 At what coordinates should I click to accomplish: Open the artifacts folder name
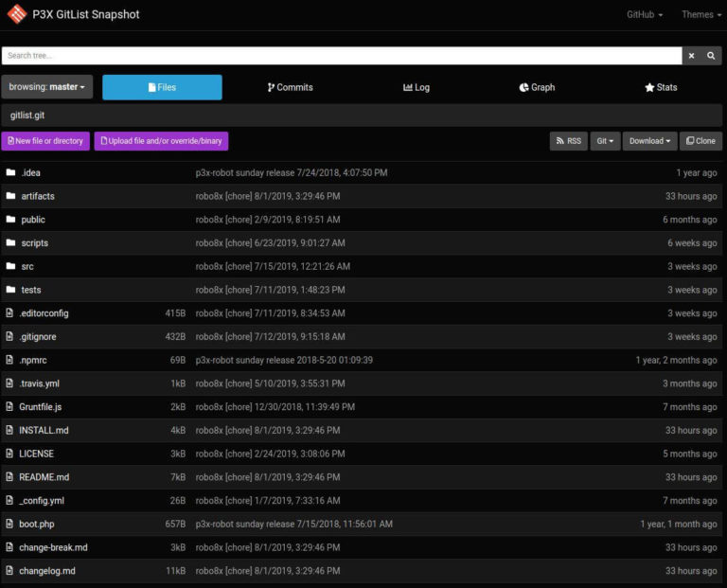[38, 196]
